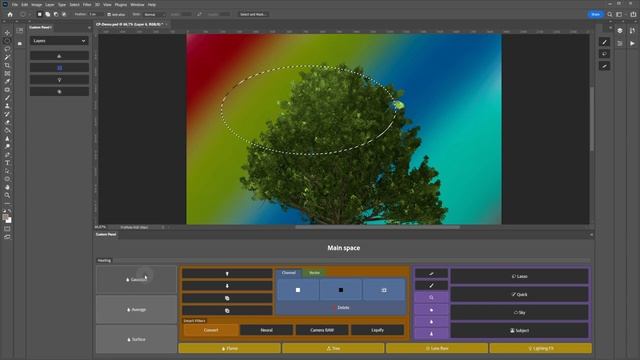640x360 pixels.
Task: Click the upper duplicate icon button in the orange panel
Action: (227, 298)
